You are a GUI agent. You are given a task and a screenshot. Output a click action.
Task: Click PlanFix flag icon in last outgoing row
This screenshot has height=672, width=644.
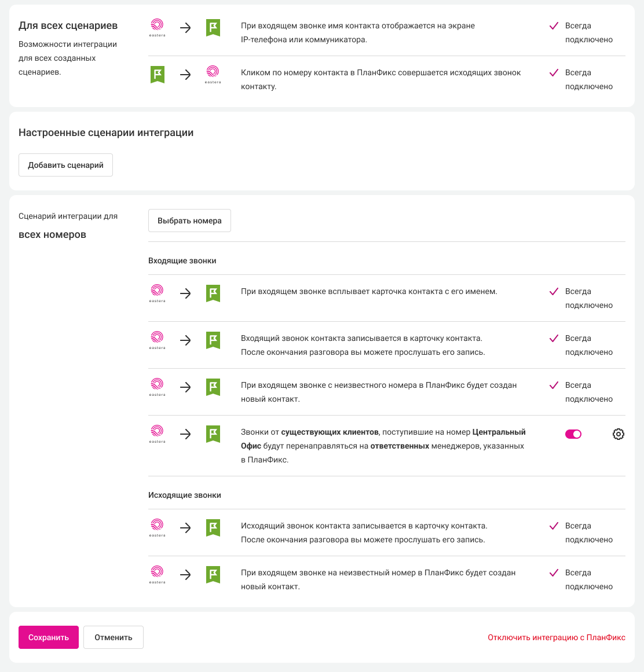click(213, 575)
